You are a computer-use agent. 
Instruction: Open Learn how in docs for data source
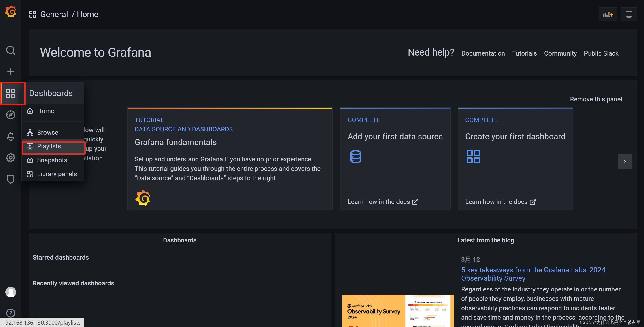383,202
